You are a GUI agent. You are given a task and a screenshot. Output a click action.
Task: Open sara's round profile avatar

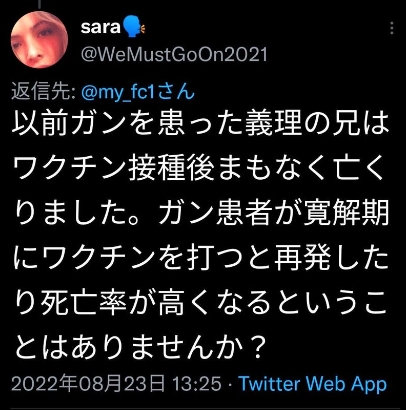pos(39,40)
